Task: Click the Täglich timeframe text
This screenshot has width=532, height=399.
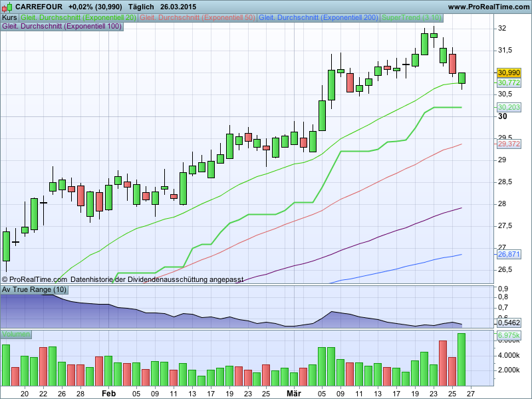Action: coord(141,7)
